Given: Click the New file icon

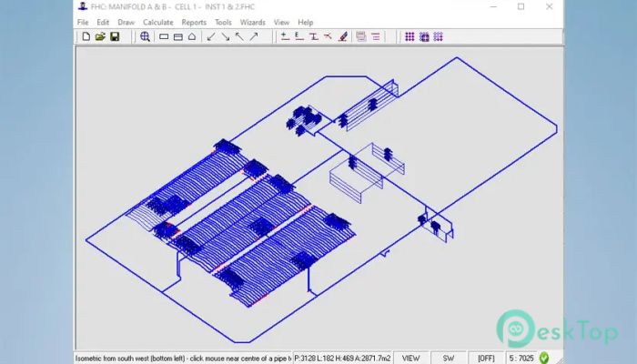Looking at the screenshot, I should point(86,37).
